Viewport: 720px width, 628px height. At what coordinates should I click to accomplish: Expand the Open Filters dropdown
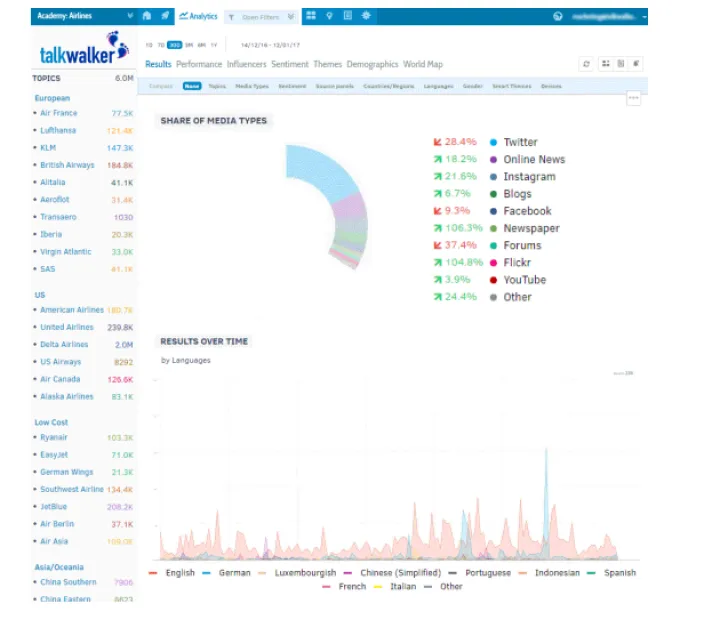(x=291, y=17)
